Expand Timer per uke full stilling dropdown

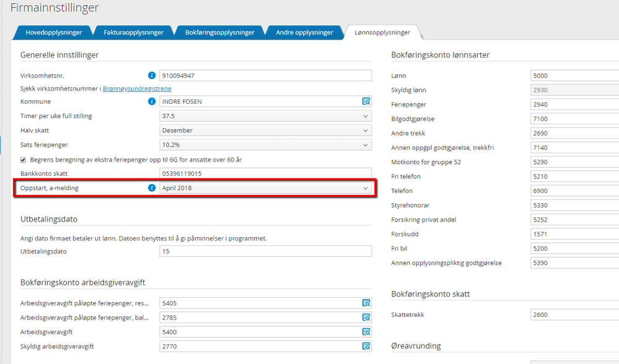pyautogui.click(x=265, y=116)
